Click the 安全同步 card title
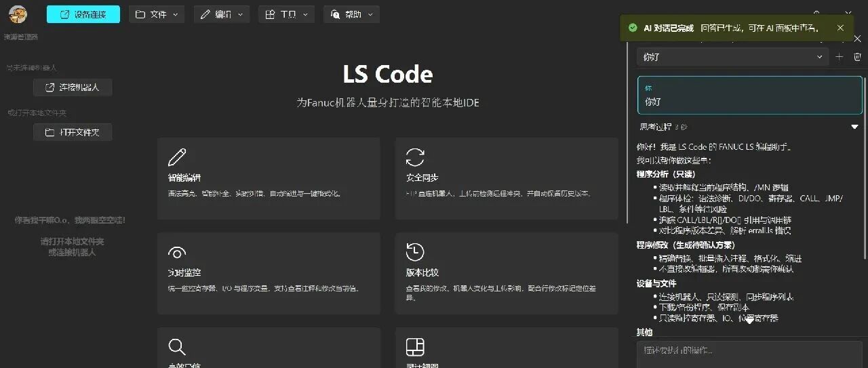Viewport: 868px width, 368px height. click(x=422, y=178)
